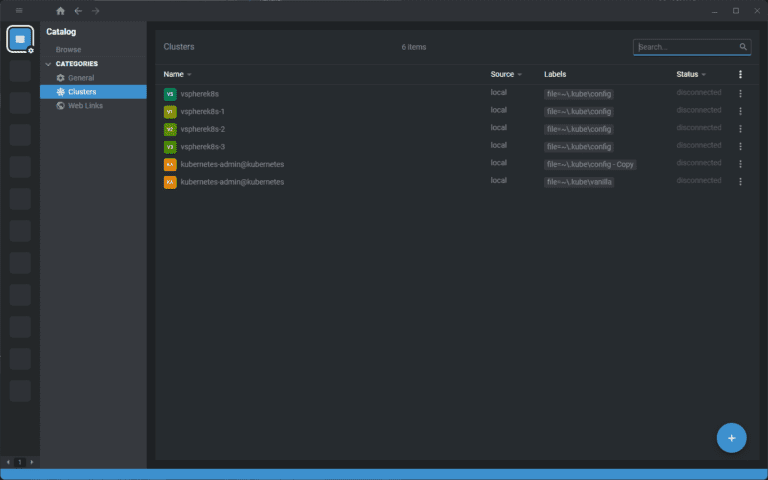Open menu for vspherek8s-3 row
768x480 pixels.
click(740, 146)
